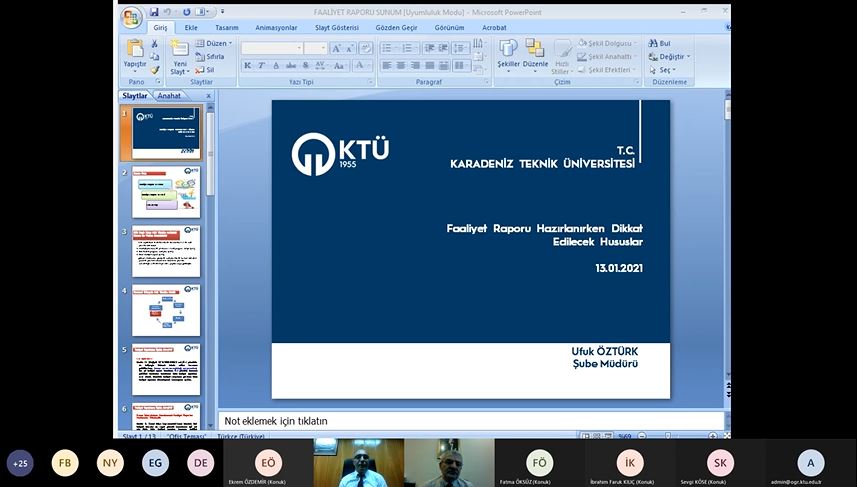Viewport: 857px width, 487px height.
Task: Toggle Bold (K) formatting
Action: [x=247, y=66]
